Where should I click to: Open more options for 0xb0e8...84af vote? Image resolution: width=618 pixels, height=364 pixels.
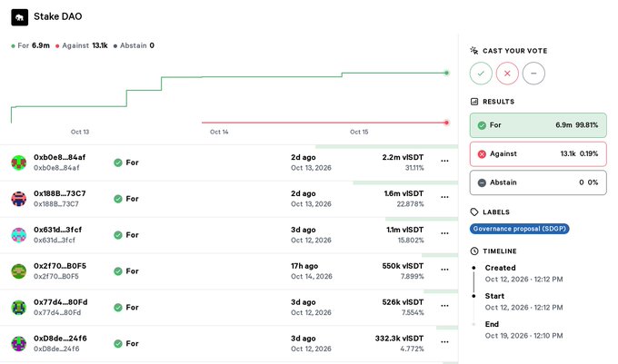click(444, 161)
